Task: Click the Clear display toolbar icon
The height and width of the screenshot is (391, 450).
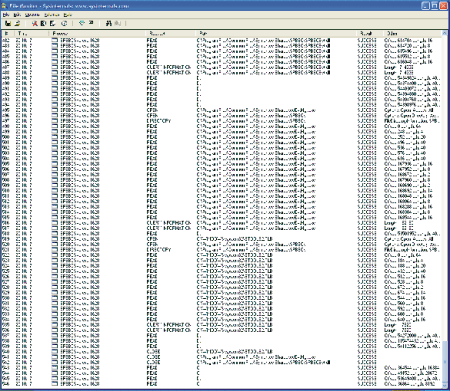Action: 52,23
